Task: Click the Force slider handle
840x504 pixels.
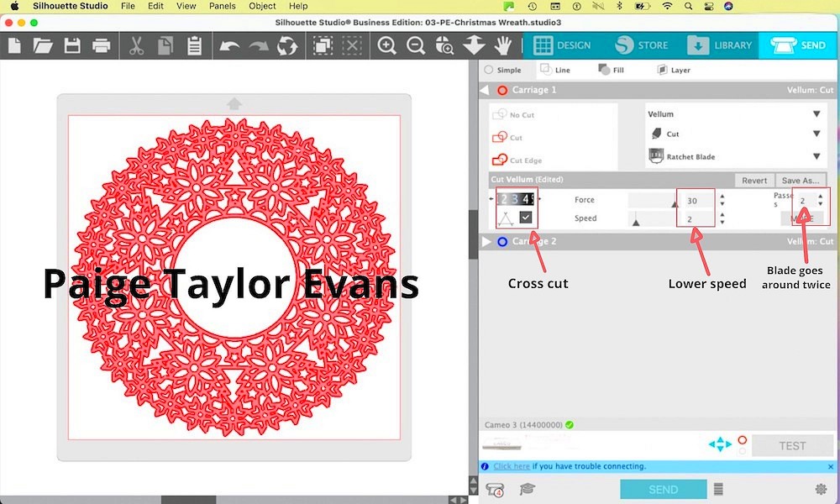Action: (x=675, y=202)
